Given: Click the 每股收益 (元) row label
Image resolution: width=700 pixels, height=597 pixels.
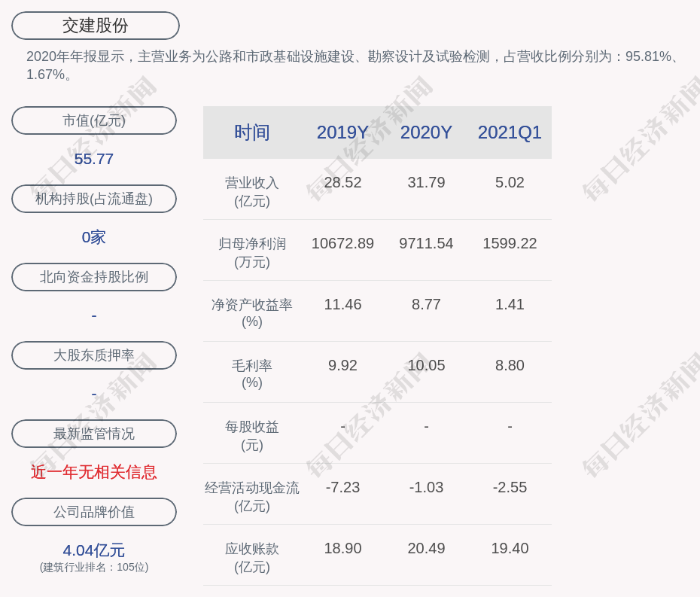Looking at the screenshot, I should click(252, 436).
